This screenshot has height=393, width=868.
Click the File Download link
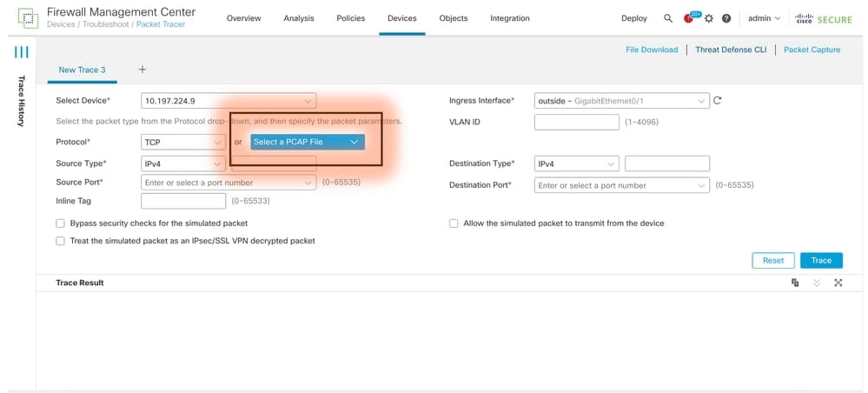(652, 50)
